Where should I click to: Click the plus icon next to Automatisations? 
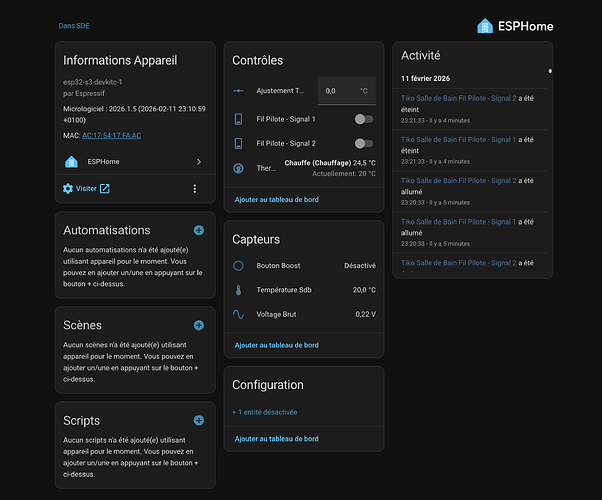[198, 230]
